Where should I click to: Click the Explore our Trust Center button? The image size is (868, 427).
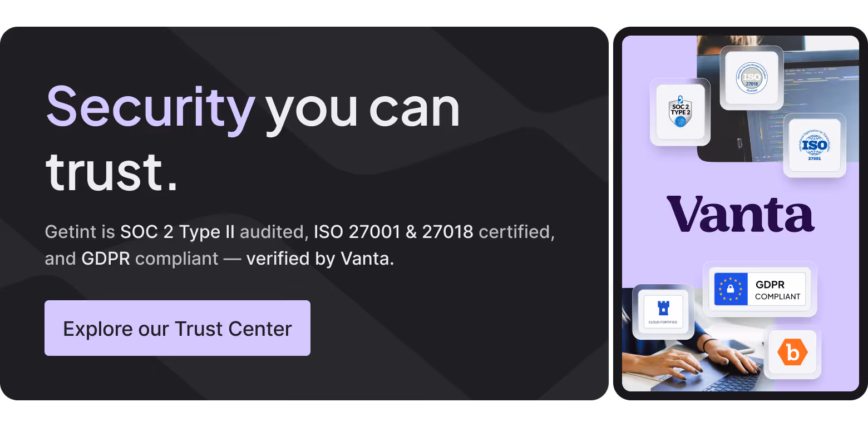click(x=177, y=328)
